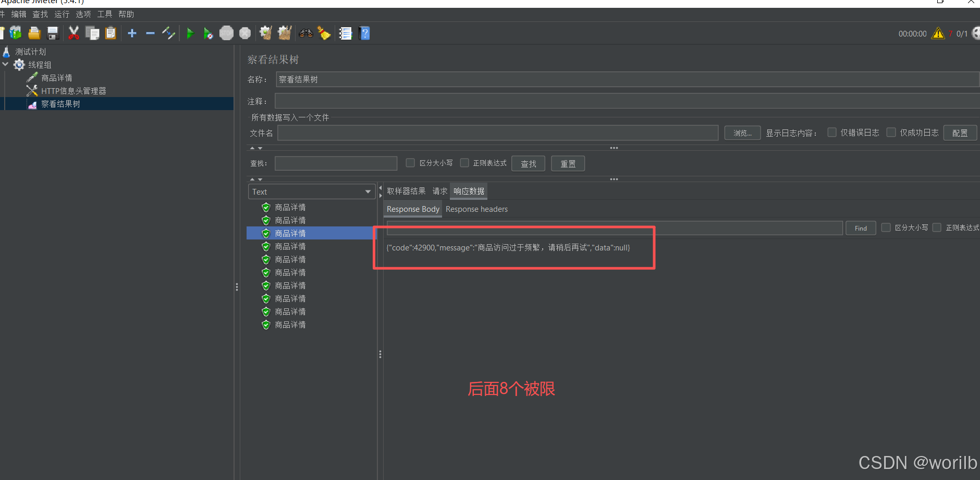Click the Shutdown test icon
Image resolution: width=980 pixels, height=480 pixels.
click(245, 33)
